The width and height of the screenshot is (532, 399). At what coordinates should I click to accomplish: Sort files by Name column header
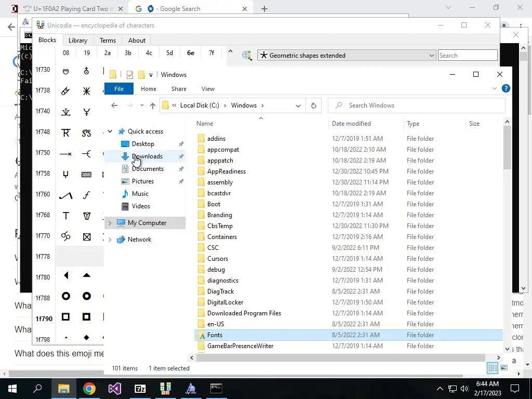point(205,124)
